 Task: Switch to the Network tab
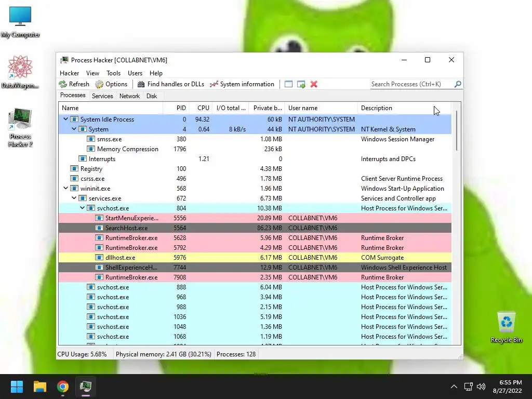(129, 96)
